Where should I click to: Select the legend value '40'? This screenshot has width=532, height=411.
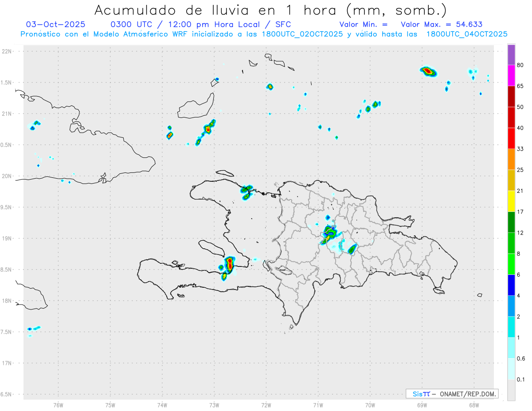[x=520, y=128]
